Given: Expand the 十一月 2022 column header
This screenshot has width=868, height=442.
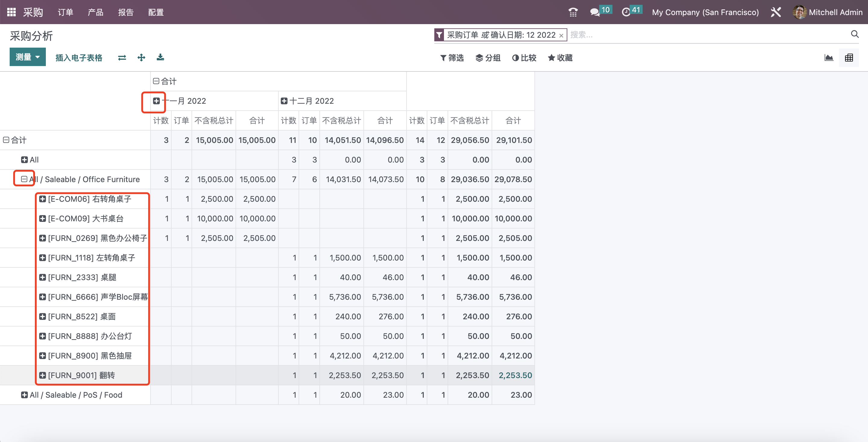Looking at the screenshot, I should (156, 101).
